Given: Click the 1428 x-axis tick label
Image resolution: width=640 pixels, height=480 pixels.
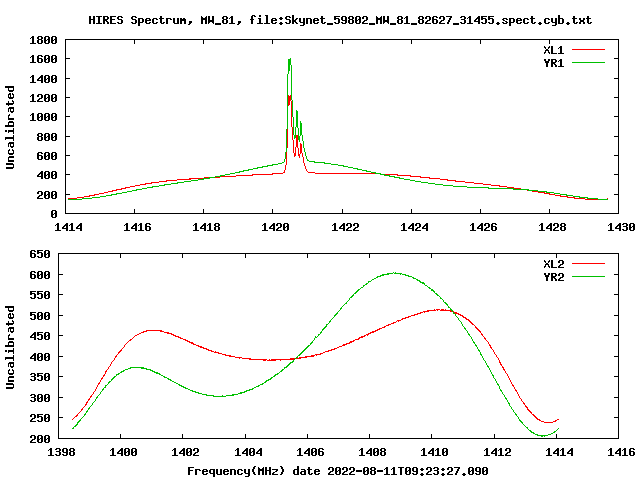Looking at the screenshot, I should coord(552,227).
